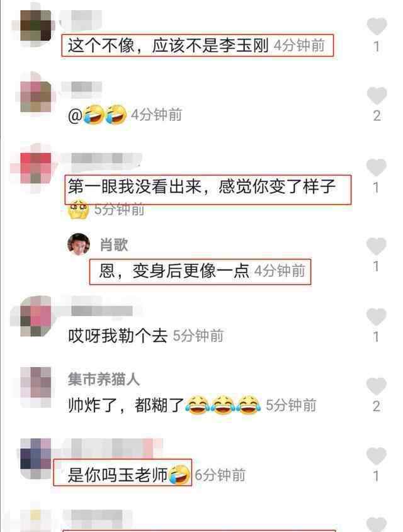Tap the heart on the bottom partial comment

pos(376,524)
